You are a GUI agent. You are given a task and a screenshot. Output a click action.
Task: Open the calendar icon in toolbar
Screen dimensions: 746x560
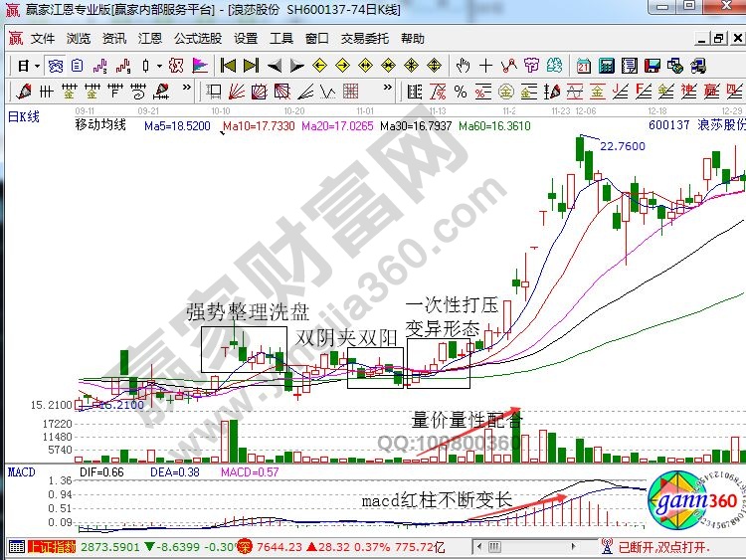582,66
